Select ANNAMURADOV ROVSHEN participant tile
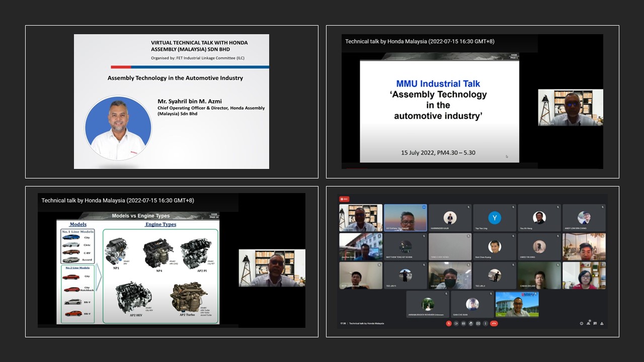The image size is (644, 362). 428,304
